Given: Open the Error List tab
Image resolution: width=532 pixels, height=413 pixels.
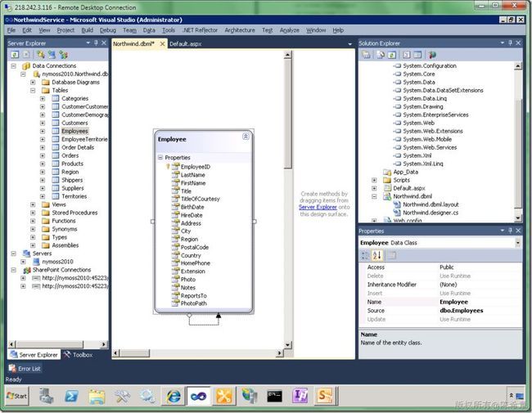Looking at the screenshot, I should 25,368.
